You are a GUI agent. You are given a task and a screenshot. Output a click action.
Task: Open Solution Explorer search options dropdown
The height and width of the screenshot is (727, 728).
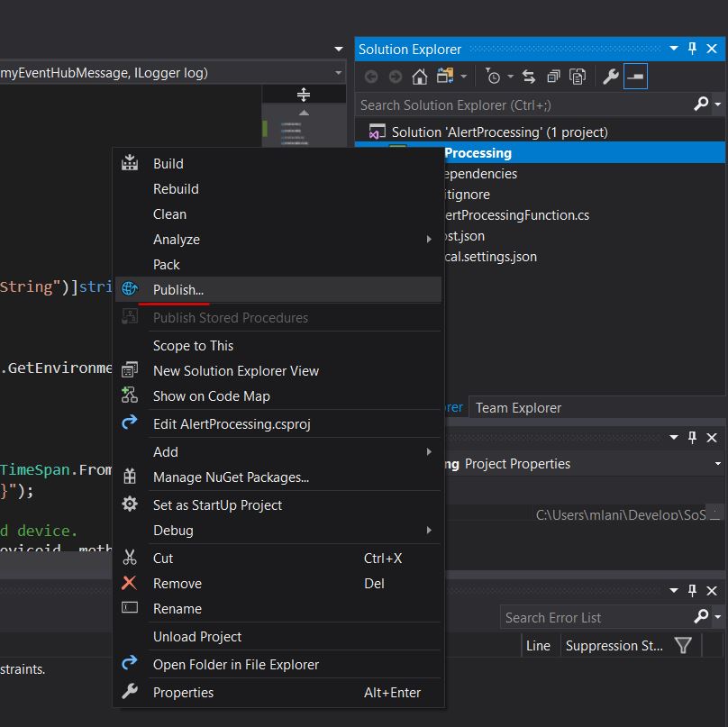coord(718,105)
